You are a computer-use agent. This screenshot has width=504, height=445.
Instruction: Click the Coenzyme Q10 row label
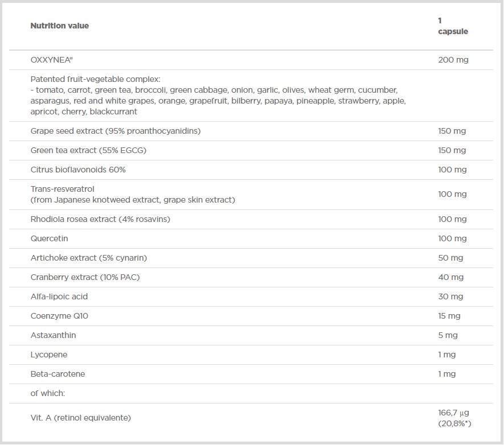tap(59, 316)
